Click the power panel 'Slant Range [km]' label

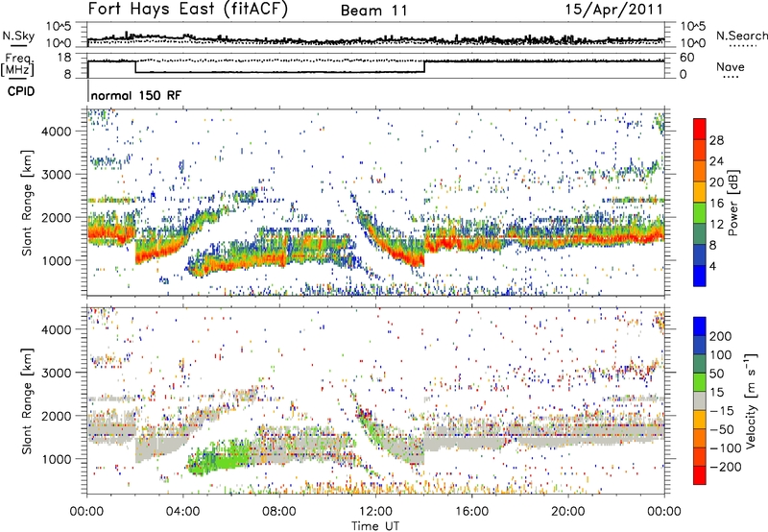(x=27, y=203)
